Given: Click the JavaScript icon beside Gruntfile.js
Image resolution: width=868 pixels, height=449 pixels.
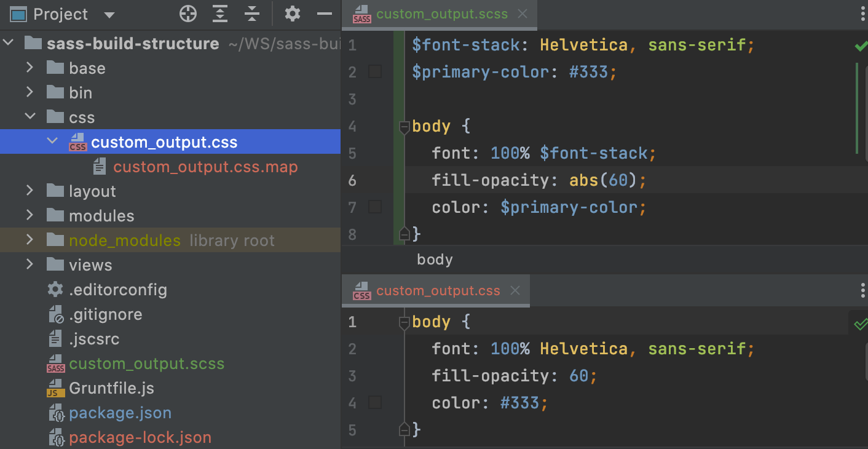Looking at the screenshot, I should [55, 389].
